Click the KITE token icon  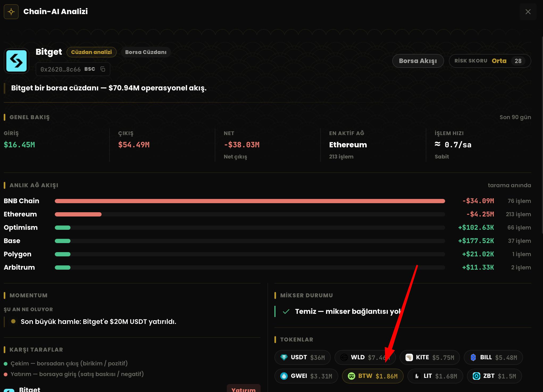click(x=409, y=357)
